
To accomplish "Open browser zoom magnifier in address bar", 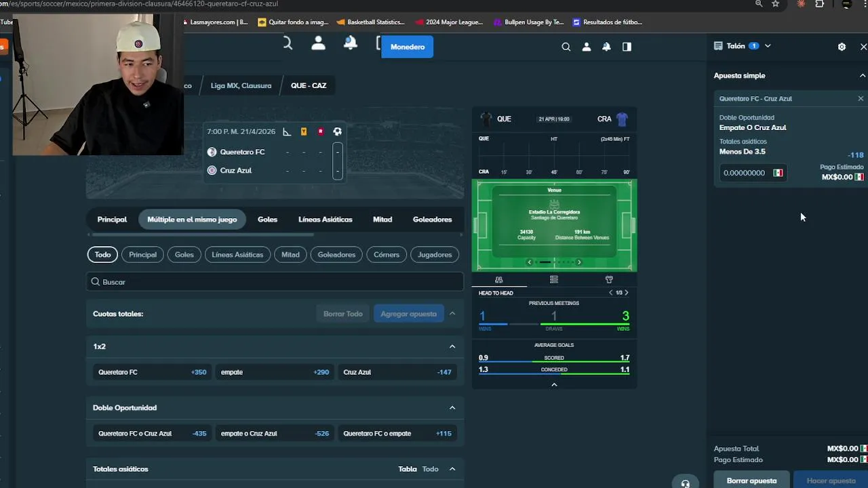I will point(759,4).
